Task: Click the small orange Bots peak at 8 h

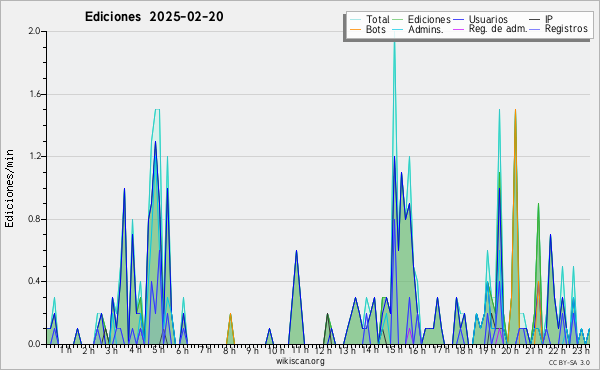Action: tap(230, 316)
